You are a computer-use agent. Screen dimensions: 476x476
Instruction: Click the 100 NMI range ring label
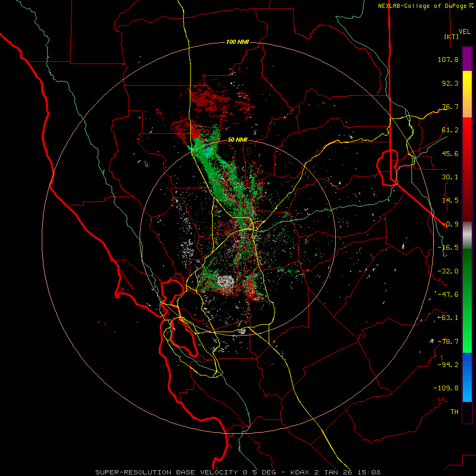coord(237,42)
